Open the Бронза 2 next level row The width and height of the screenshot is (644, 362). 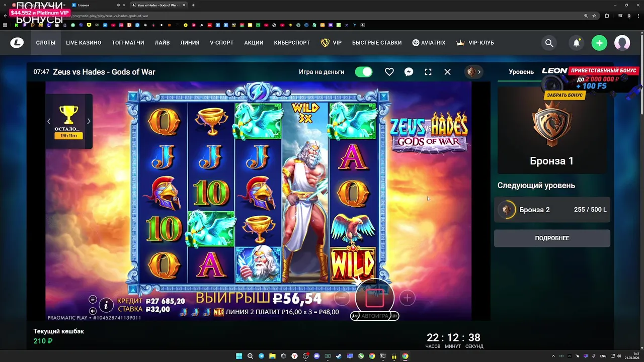(x=552, y=210)
